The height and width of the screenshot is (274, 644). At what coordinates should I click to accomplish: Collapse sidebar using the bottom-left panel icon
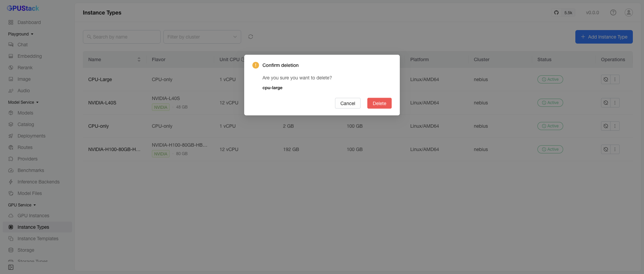pyautogui.click(x=11, y=267)
